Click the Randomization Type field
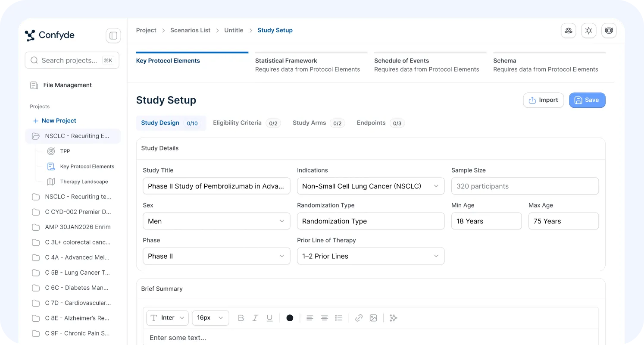Viewport: 644px width, 345px height. click(x=371, y=221)
